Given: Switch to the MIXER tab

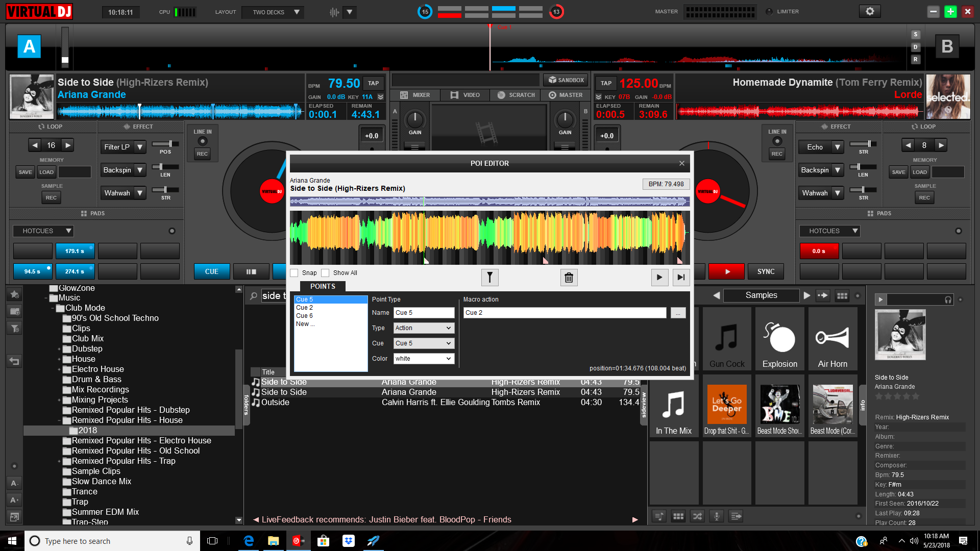Looking at the screenshot, I should pos(415,95).
